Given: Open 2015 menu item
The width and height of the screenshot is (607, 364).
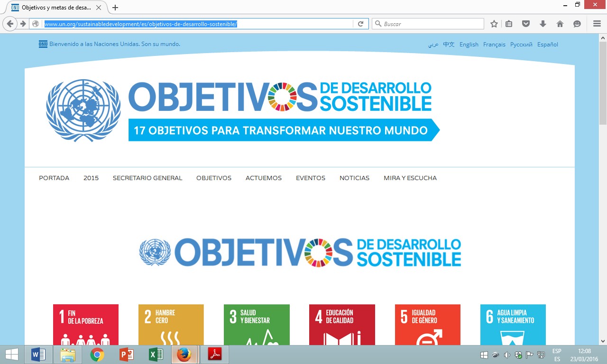Looking at the screenshot, I should pyautogui.click(x=91, y=178).
